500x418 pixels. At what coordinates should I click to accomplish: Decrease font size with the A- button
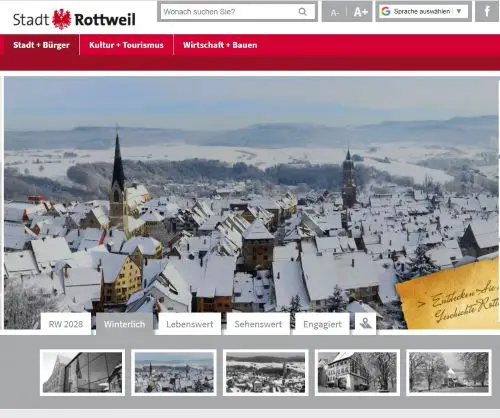334,12
